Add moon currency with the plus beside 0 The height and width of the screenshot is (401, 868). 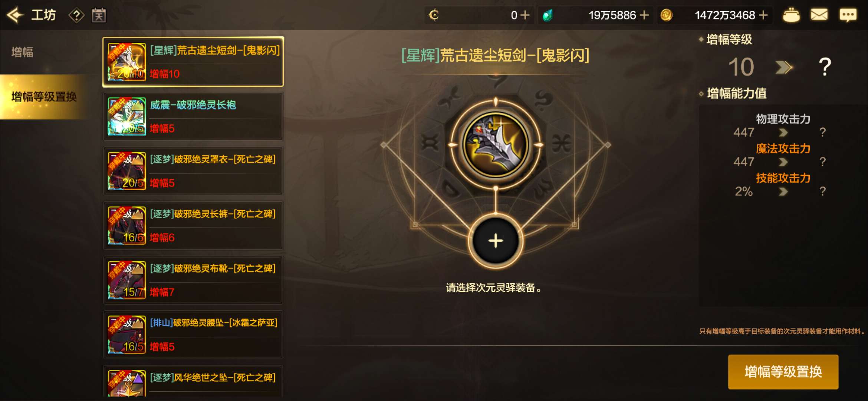tap(525, 15)
